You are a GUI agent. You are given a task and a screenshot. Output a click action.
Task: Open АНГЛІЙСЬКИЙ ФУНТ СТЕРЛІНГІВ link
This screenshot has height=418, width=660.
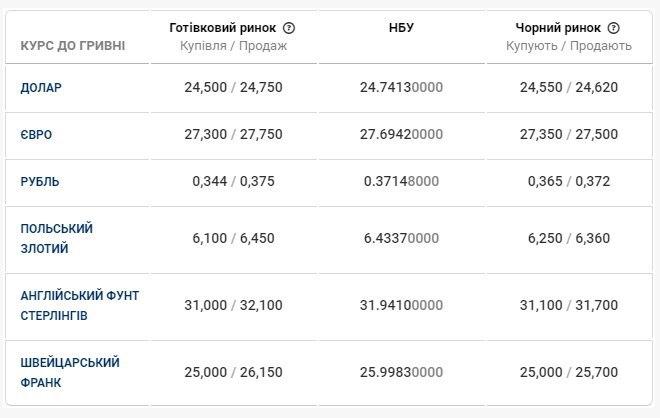click(x=80, y=305)
